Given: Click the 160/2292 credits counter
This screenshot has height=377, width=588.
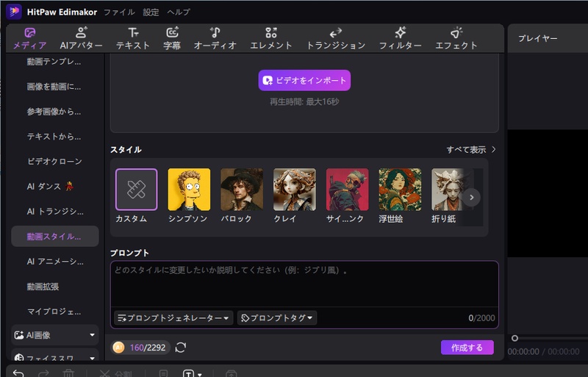Looking at the screenshot, I should click(148, 348).
